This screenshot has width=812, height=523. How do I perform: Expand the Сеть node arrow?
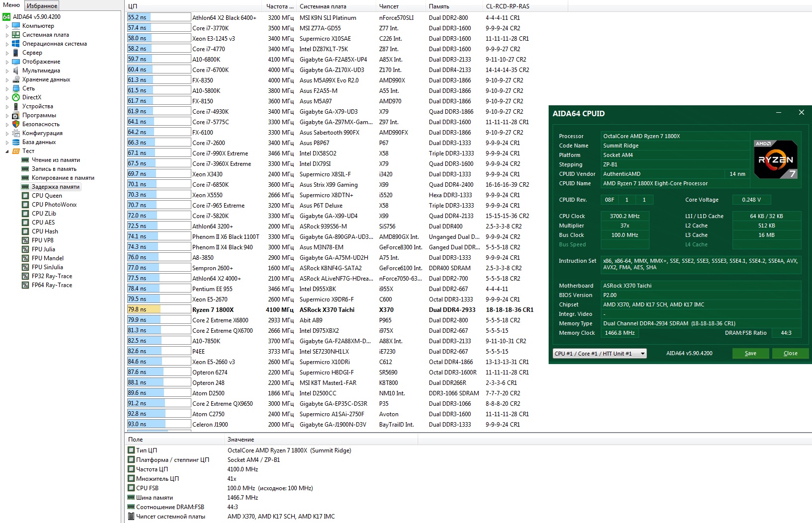[x=7, y=88]
